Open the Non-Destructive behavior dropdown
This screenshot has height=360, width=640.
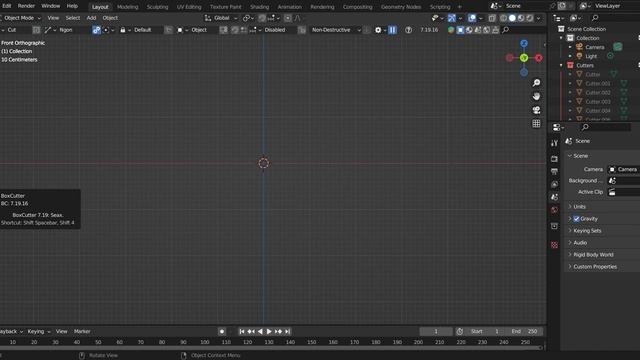[336, 30]
